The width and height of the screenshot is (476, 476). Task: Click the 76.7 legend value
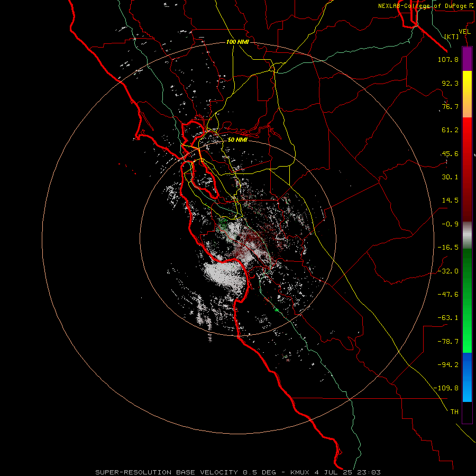pyautogui.click(x=450, y=106)
